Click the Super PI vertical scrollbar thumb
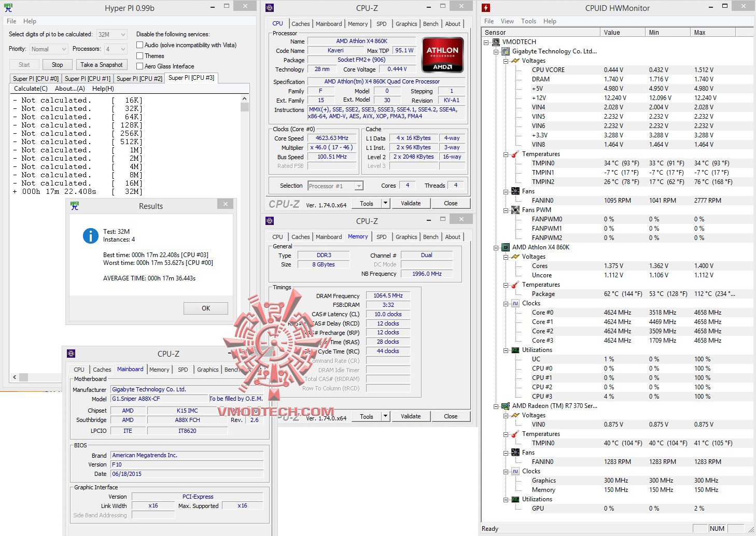 point(245,107)
